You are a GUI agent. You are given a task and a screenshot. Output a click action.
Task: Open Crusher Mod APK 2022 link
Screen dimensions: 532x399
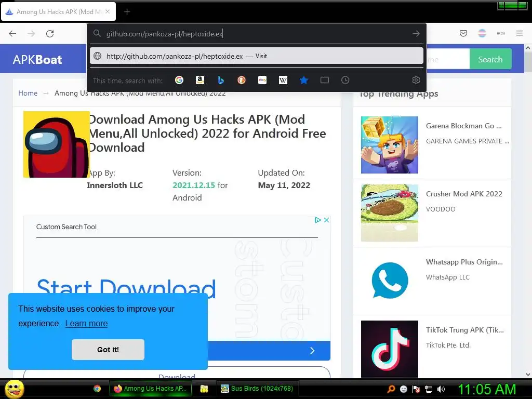point(464,194)
